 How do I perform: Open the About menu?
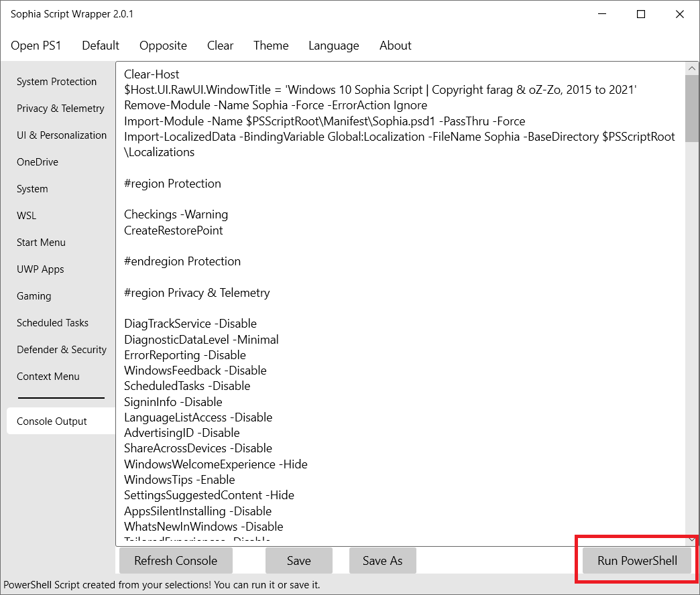coord(395,46)
